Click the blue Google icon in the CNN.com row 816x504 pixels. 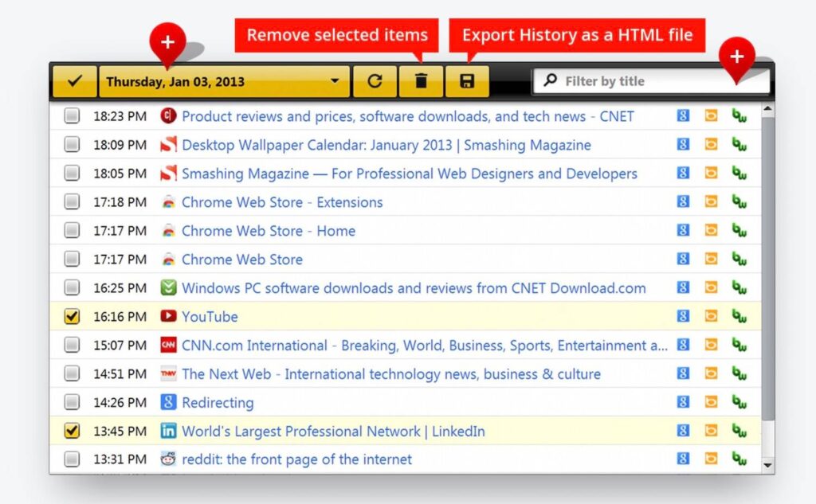pos(683,344)
